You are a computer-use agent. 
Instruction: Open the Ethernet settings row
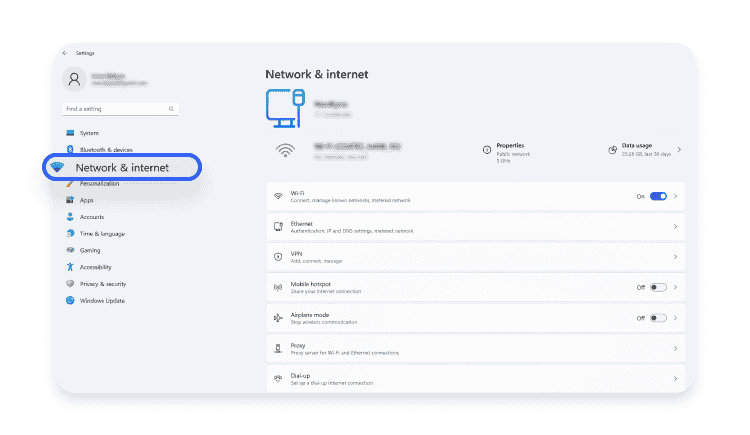[475, 227]
